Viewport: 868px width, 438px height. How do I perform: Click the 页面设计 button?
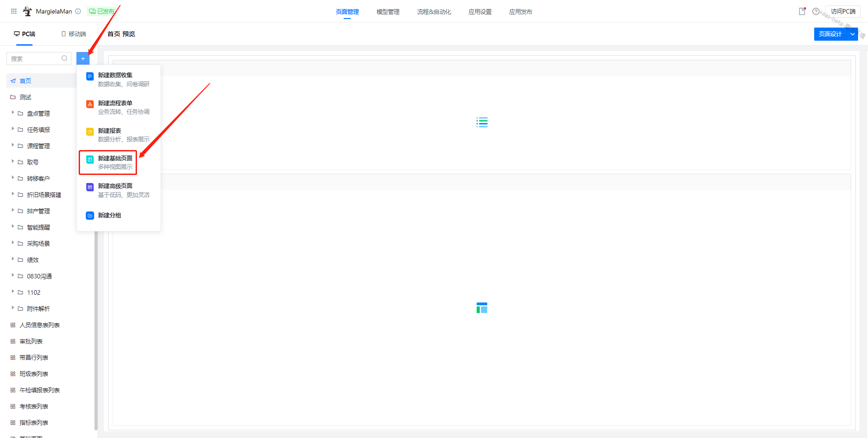pyautogui.click(x=830, y=34)
